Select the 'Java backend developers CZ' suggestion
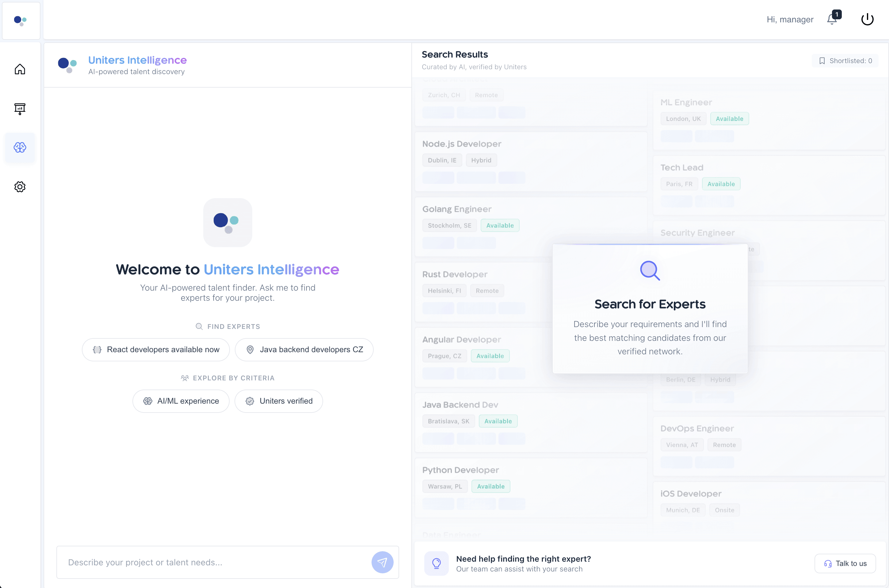This screenshot has width=889, height=588. 304,349
